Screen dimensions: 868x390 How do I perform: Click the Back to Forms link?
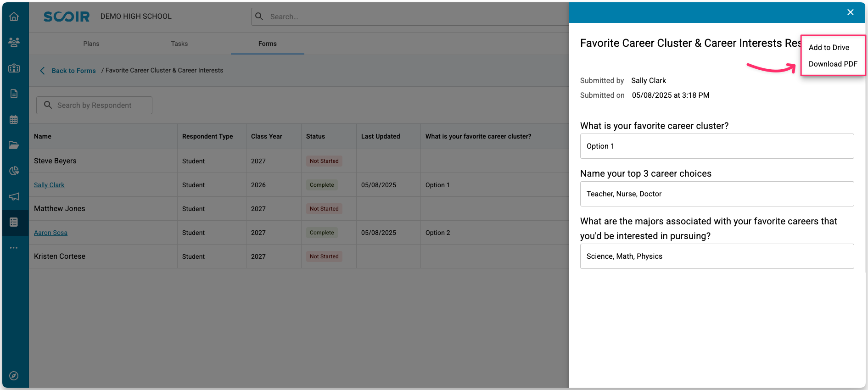73,71
